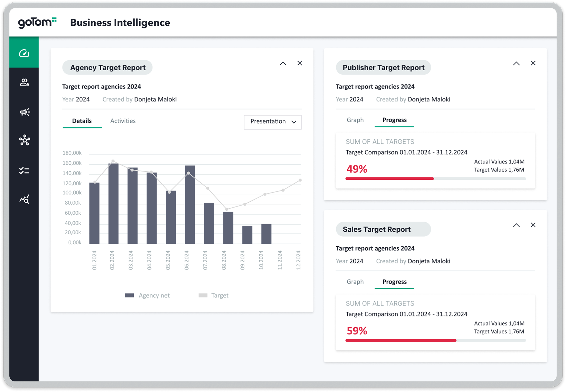Collapse the Sales Target Report panel
Image resolution: width=566 pixels, height=392 pixels.
click(x=516, y=225)
